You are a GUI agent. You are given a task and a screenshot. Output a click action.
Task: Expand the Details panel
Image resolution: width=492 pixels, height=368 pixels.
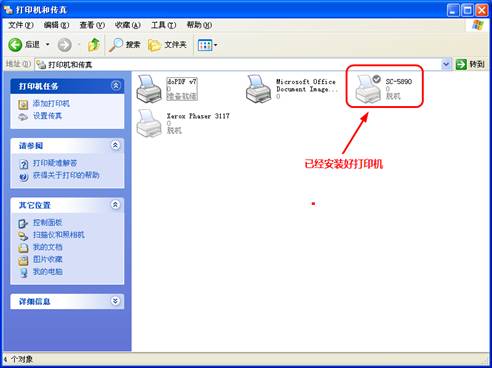coord(115,301)
